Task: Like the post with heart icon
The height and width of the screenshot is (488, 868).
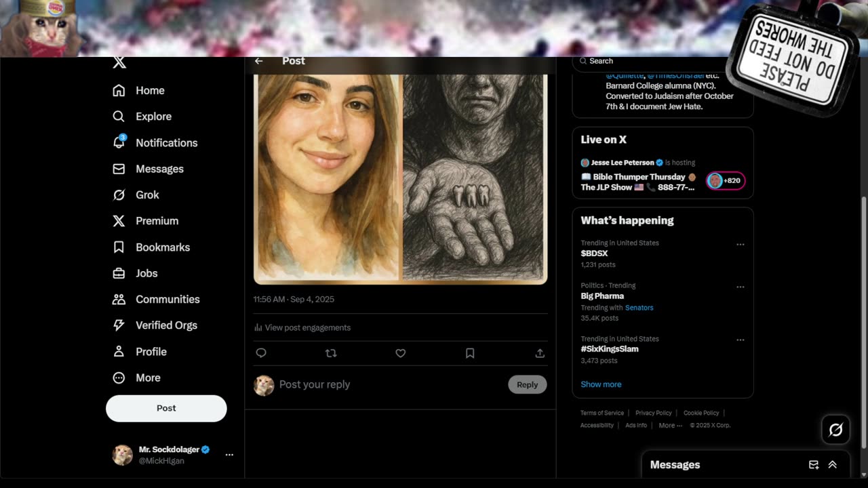Action: (x=401, y=353)
